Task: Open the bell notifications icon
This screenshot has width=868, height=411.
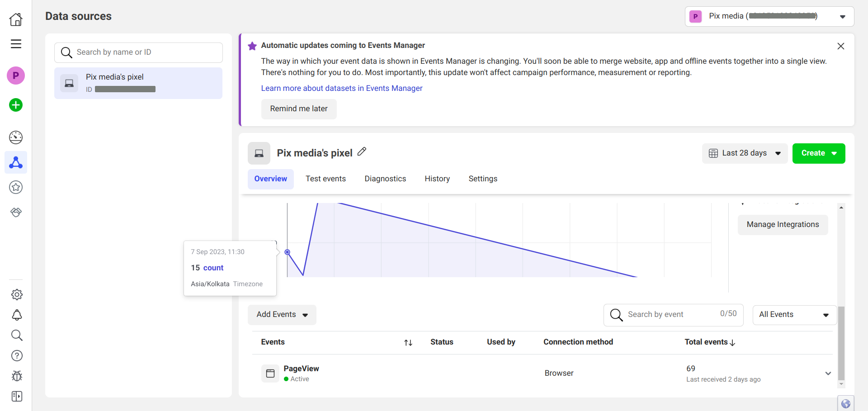Action: coord(17,315)
